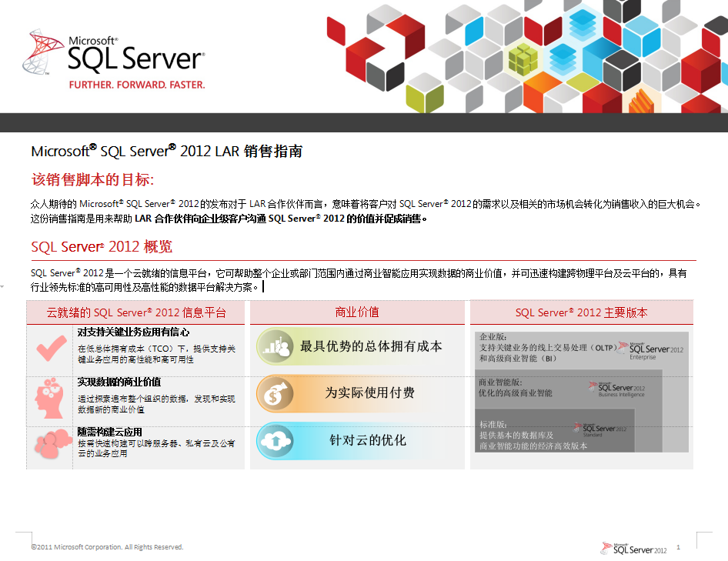Click the SQL Server 2012 logo in the footer
The image size is (728, 561).
[x=633, y=547]
